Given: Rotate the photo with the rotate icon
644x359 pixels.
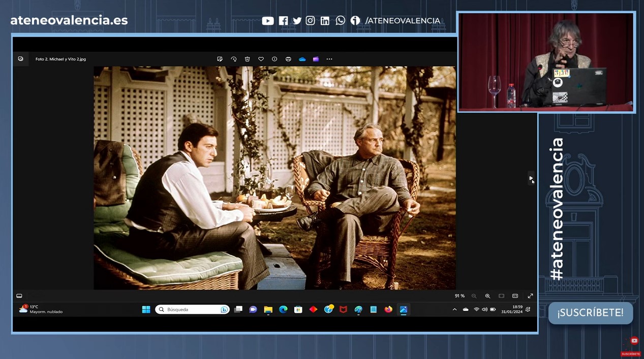Looking at the screenshot, I should point(234,59).
